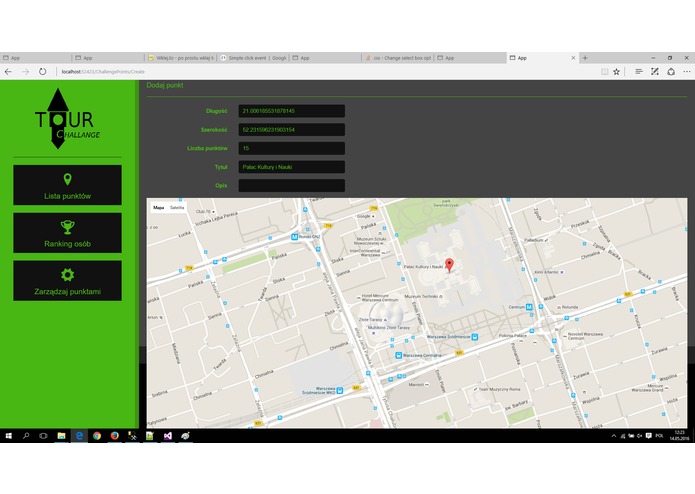Viewport: 695px width, 494px height.
Task: Switch map to Satelita view
Action: (177, 207)
